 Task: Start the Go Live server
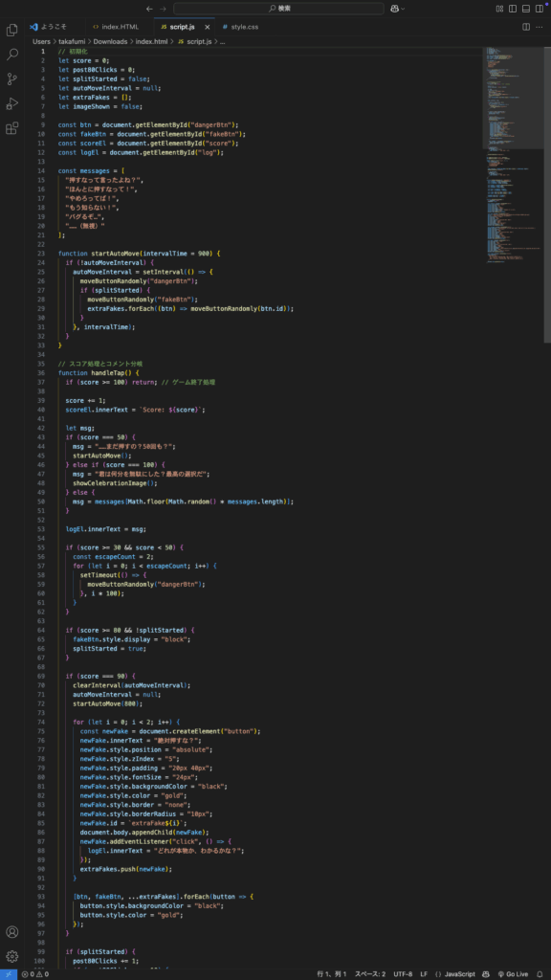point(513,973)
